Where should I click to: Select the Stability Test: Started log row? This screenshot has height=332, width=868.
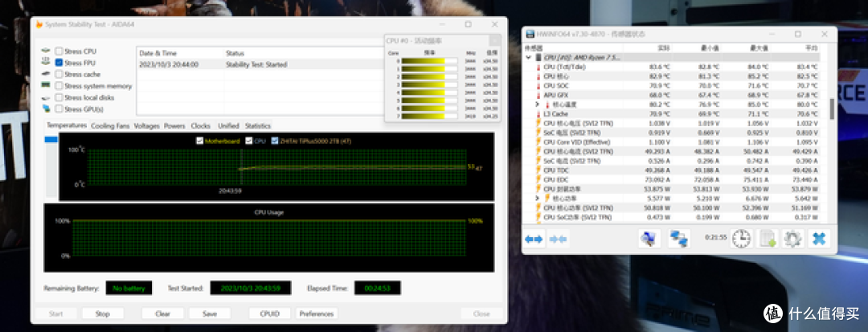click(x=260, y=65)
